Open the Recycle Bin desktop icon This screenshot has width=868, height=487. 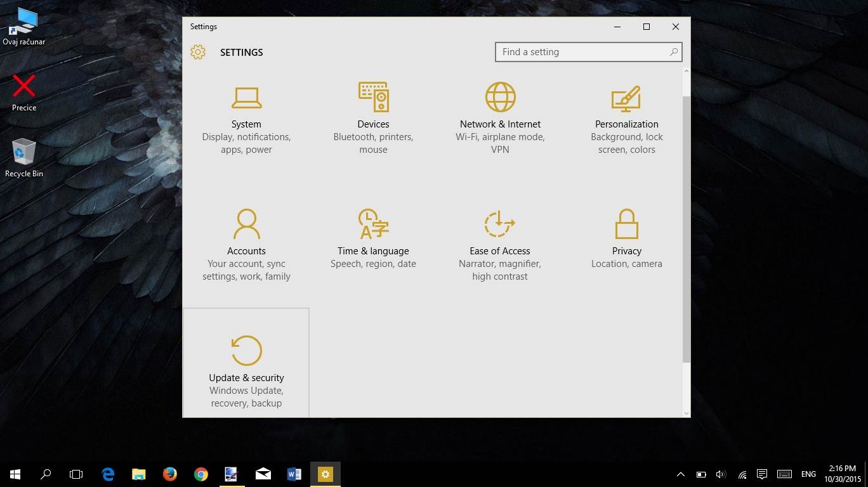[x=24, y=152]
